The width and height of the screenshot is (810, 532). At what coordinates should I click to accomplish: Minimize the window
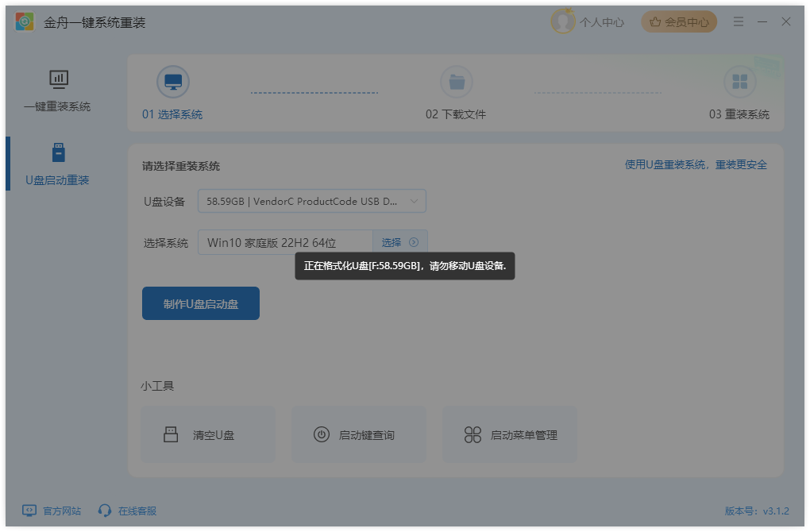[762, 21]
